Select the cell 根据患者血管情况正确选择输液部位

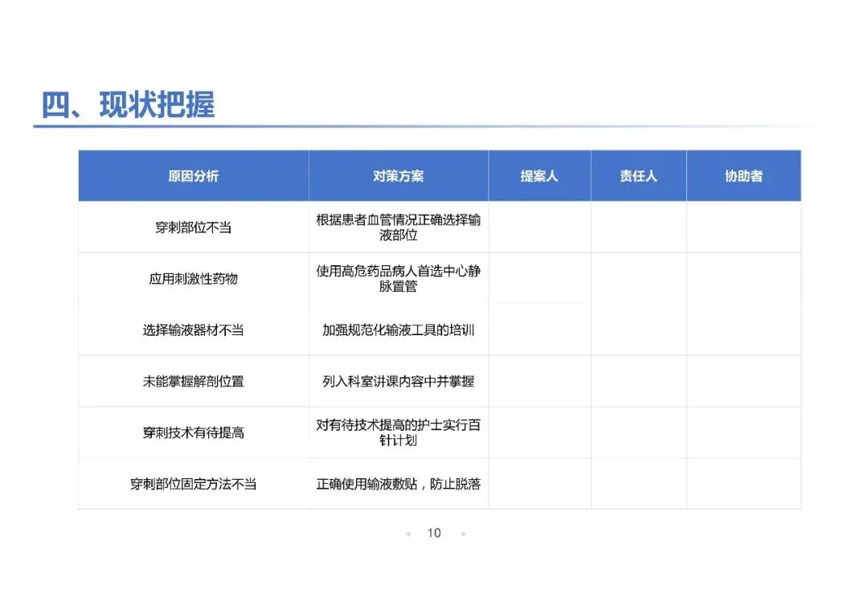pyautogui.click(x=399, y=227)
